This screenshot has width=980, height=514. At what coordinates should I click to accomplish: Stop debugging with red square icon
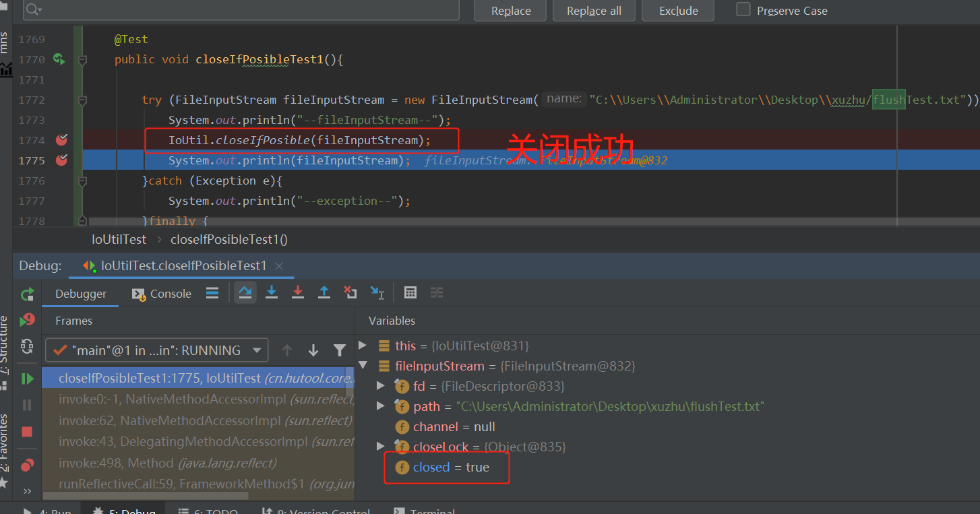(27, 432)
